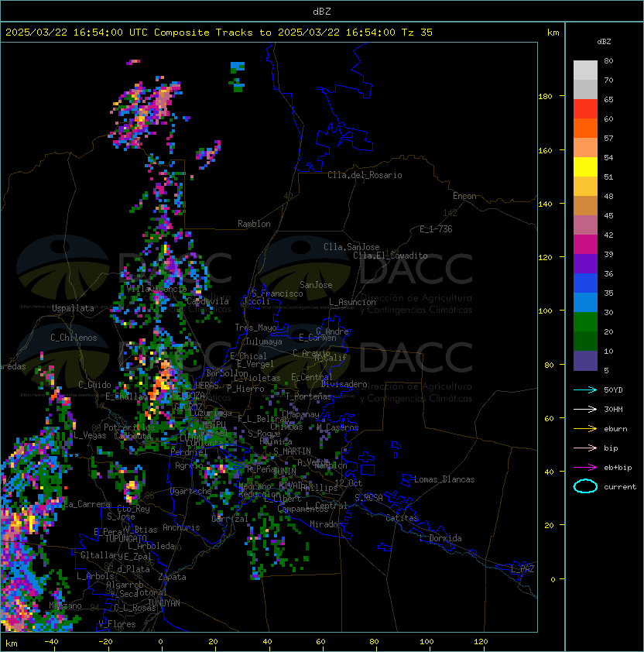Click the '120' tick on horizontal axis
644x652 pixels.
point(481,642)
